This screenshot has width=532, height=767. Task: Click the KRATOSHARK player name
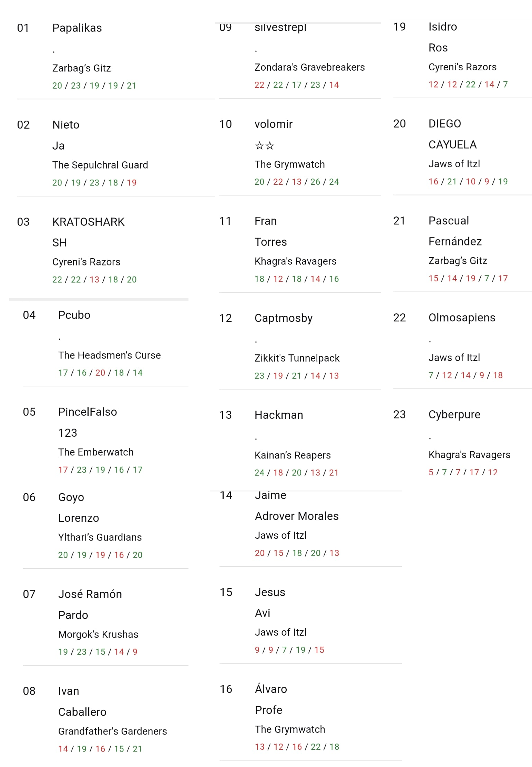tap(88, 222)
